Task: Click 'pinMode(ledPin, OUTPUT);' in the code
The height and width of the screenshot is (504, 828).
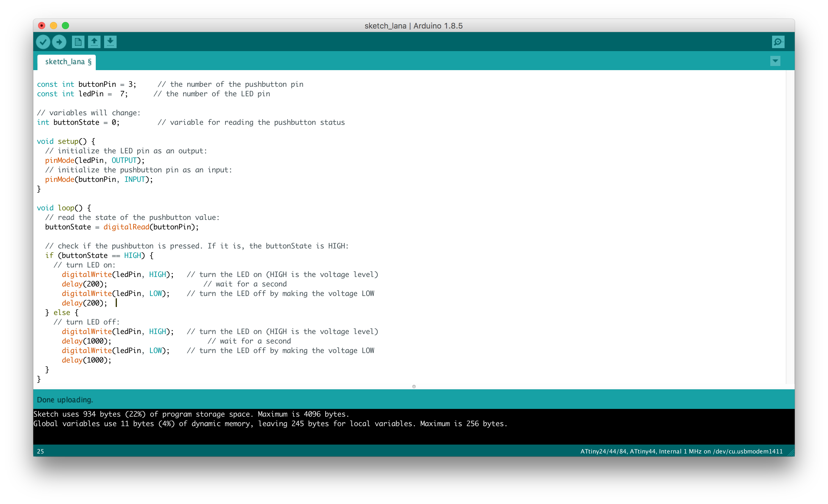Action: coord(95,160)
